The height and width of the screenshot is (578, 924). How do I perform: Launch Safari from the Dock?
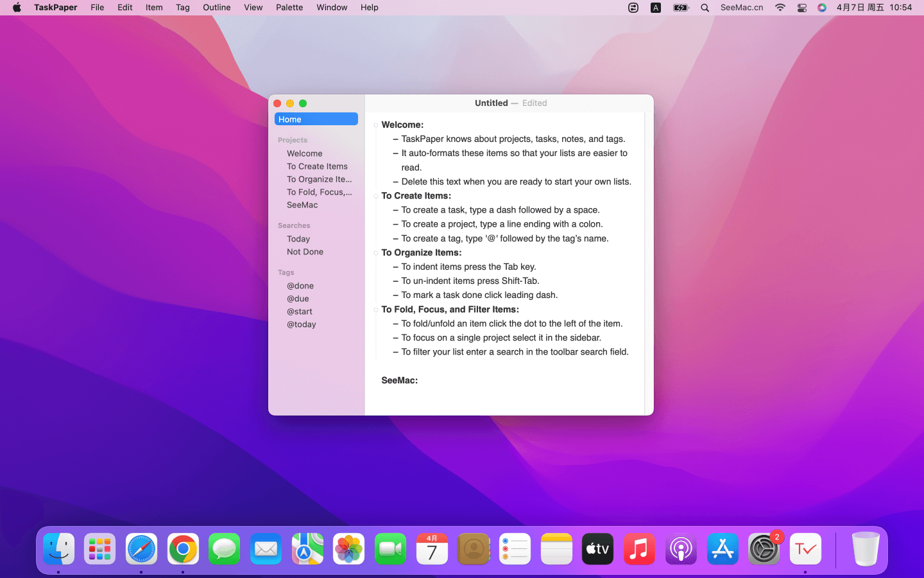[x=141, y=549]
